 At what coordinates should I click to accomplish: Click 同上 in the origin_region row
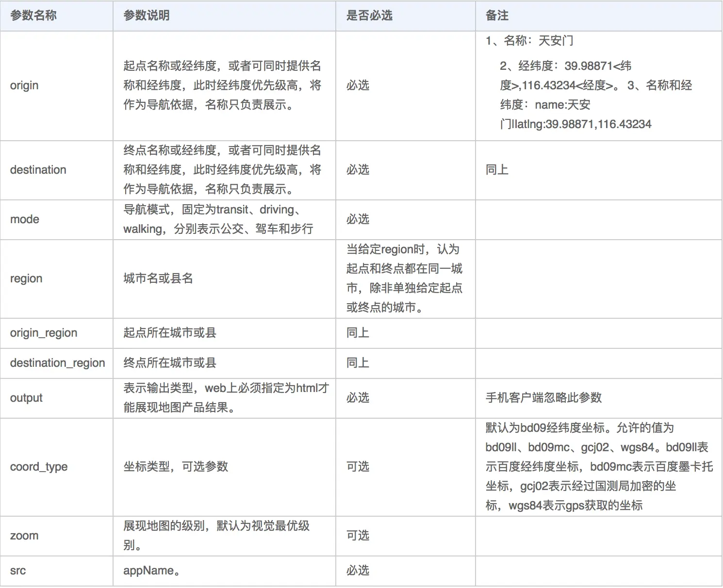358,333
